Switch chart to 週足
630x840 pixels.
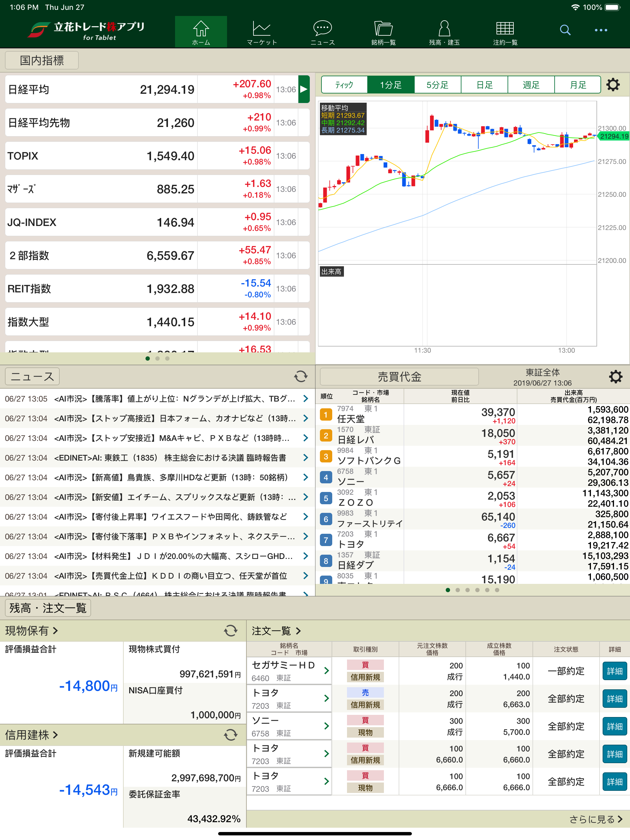(x=531, y=85)
